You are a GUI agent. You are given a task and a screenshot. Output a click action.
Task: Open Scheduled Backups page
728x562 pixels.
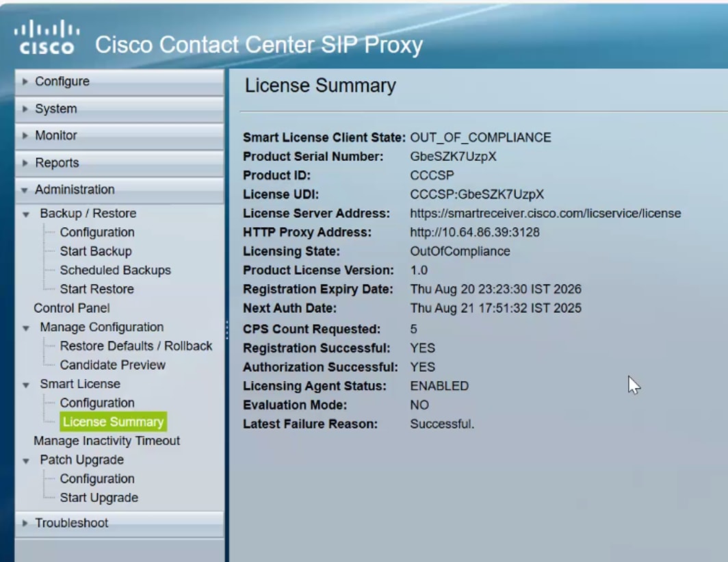pyautogui.click(x=115, y=270)
